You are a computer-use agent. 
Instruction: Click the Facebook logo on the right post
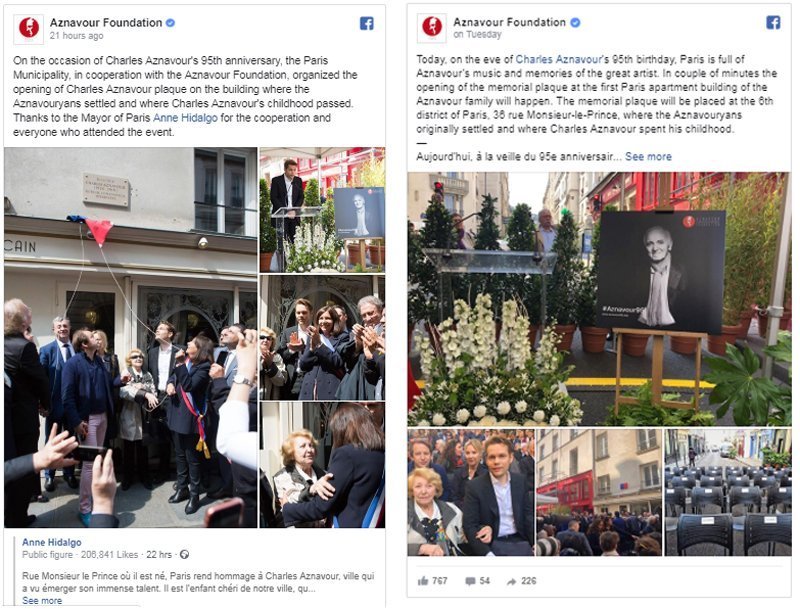click(773, 22)
